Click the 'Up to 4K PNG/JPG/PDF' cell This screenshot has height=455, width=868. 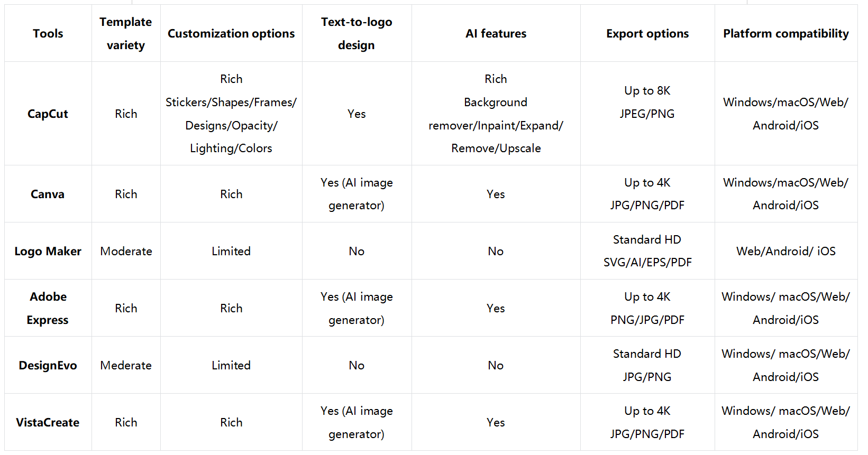[x=647, y=308]
